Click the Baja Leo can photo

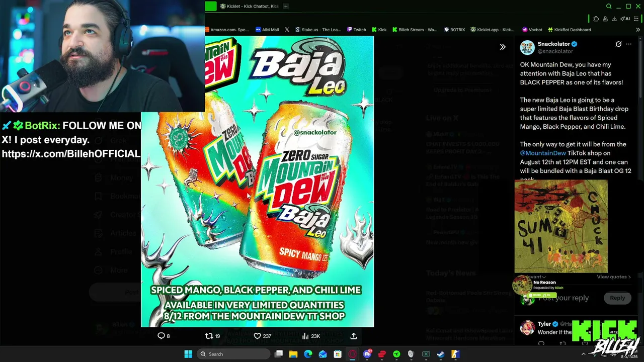[257, 182]
